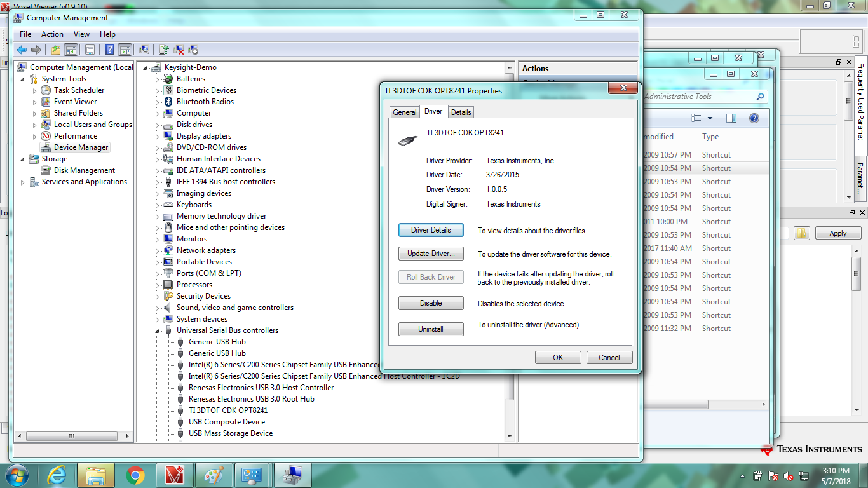Select TI 3DTOF CDK OPT8241 device
The width and height of the screenshot is (868, 488).
point(228,410)
